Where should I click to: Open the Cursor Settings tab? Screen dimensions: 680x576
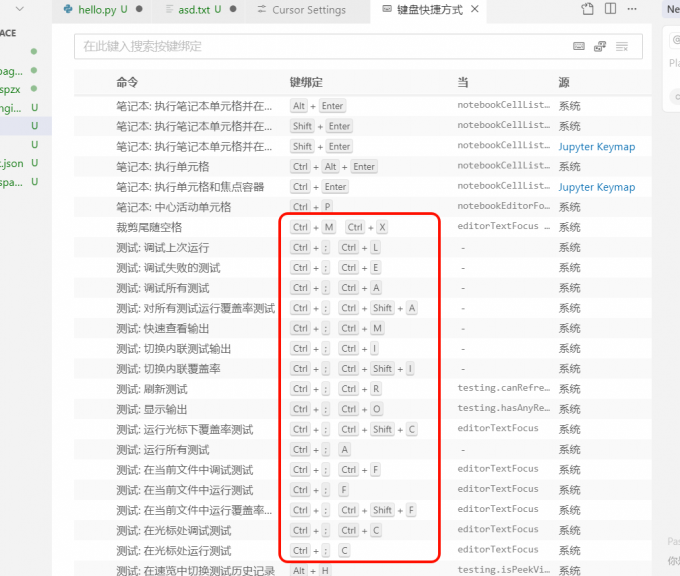coord(308,10)
